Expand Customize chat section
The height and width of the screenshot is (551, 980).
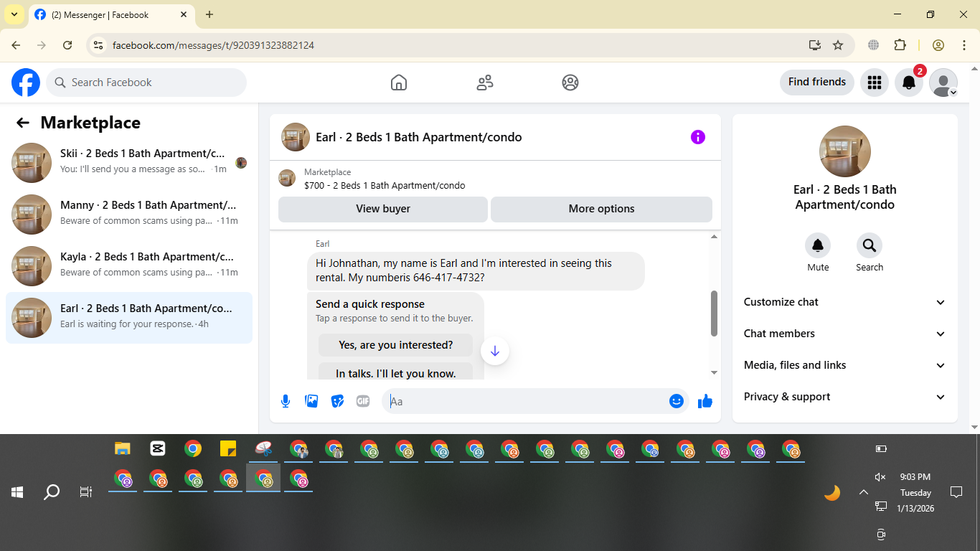tap(845, 302)
